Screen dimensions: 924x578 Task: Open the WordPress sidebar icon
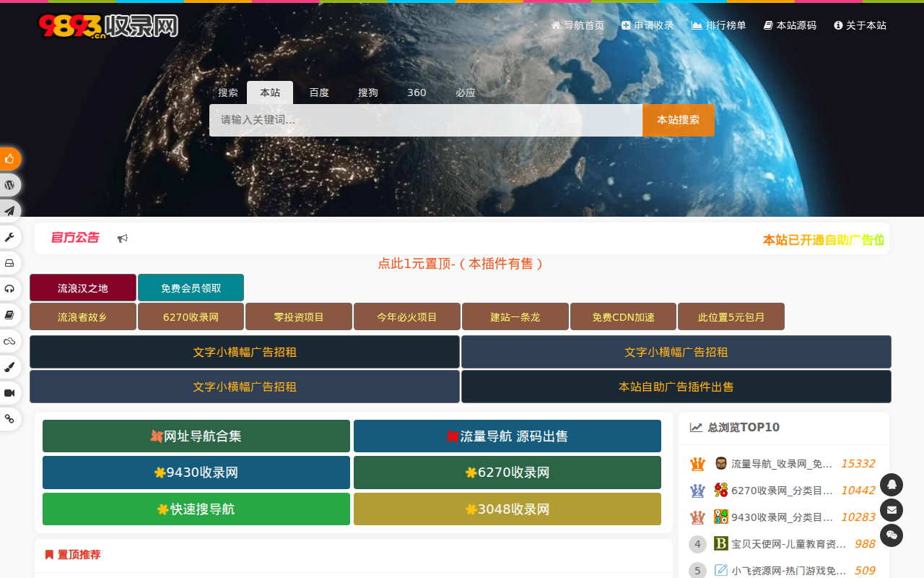click(10, 185)
